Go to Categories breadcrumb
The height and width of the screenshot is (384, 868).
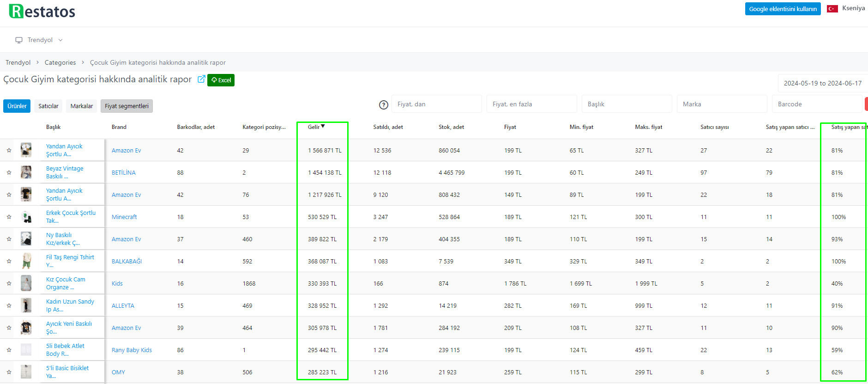coord(60,62)
